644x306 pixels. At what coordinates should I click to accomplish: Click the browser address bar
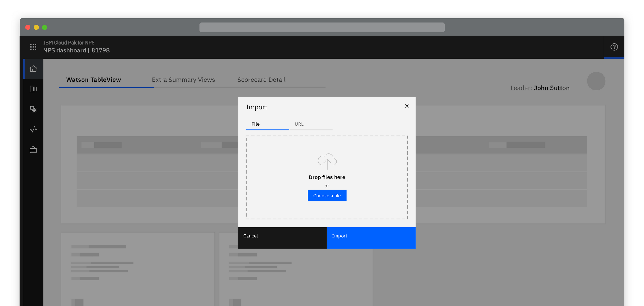point(322,27)
